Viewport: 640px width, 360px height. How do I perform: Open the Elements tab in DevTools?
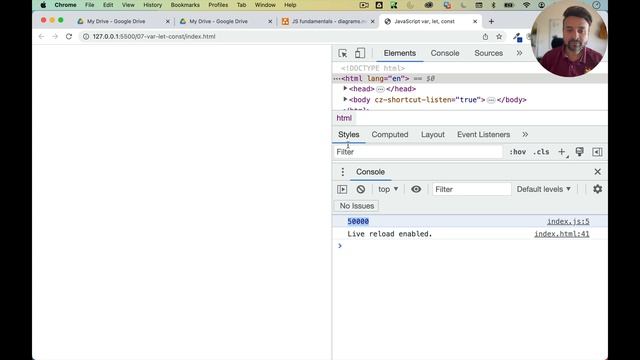point(400,53)
